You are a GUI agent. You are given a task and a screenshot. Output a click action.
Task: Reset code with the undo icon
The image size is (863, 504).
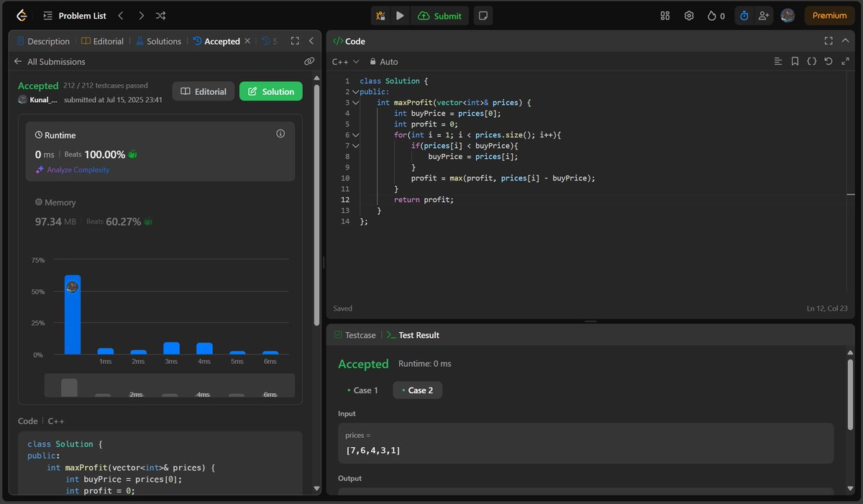(828, 62)
